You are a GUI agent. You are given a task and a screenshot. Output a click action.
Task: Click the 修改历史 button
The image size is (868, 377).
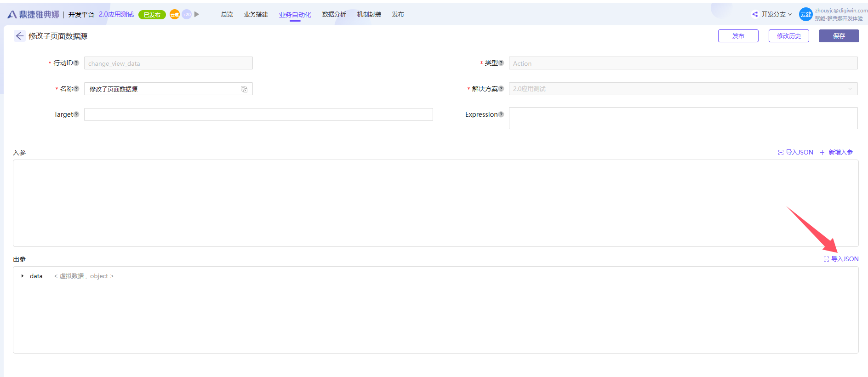click(x=789, y=36)
